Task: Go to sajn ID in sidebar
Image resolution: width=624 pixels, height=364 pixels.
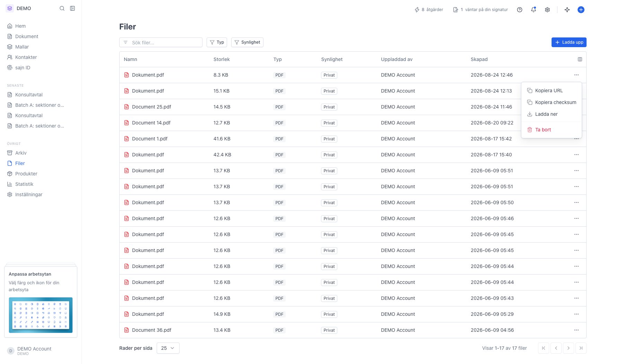Action: 23,68
